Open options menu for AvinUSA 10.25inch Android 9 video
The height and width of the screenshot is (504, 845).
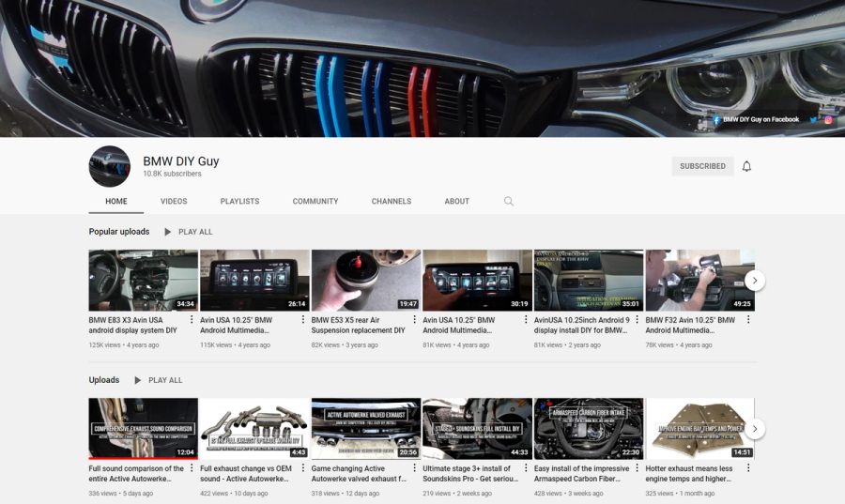(x=637, y=320)
